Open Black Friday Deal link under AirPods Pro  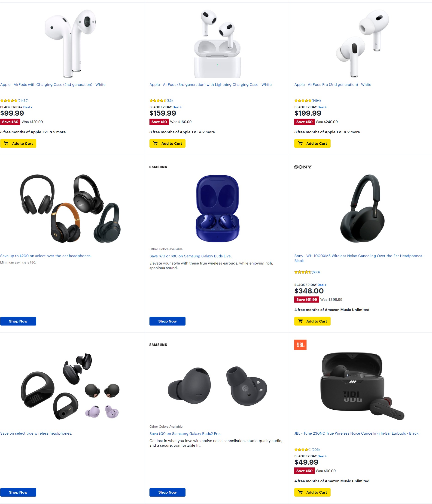coord(322,107)
